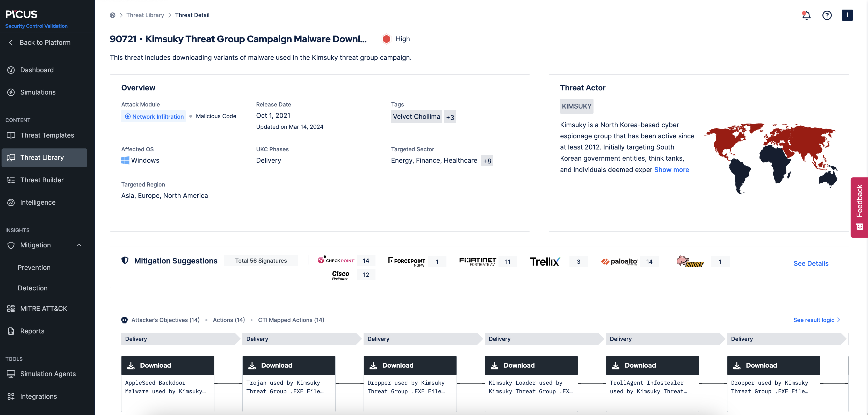Select the Prevention submenu item
This screenshot has width=868, height=415.
(x=34, y=267)
